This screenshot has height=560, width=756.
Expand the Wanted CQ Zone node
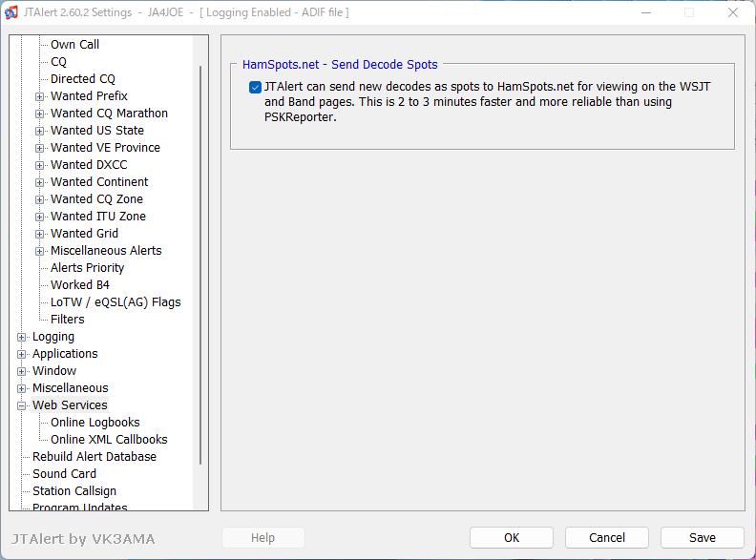pyautogui.click(x=40, y=200)
